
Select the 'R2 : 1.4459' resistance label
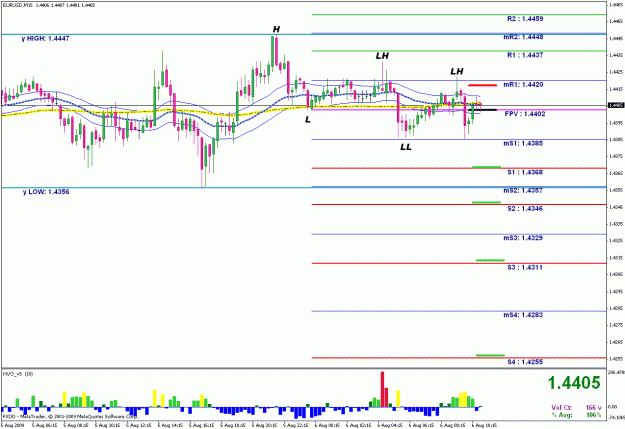[525, 19]
